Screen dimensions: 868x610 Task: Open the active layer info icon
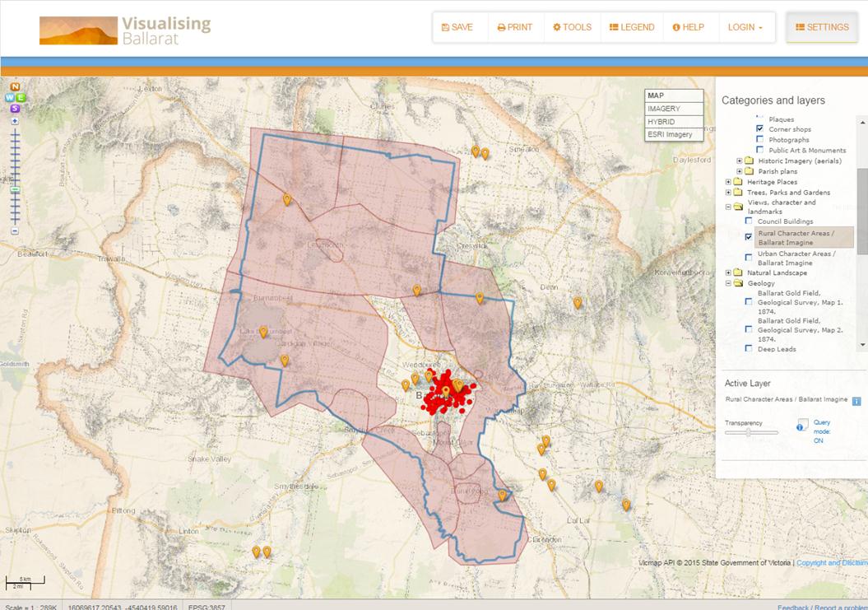pos(856,401)
